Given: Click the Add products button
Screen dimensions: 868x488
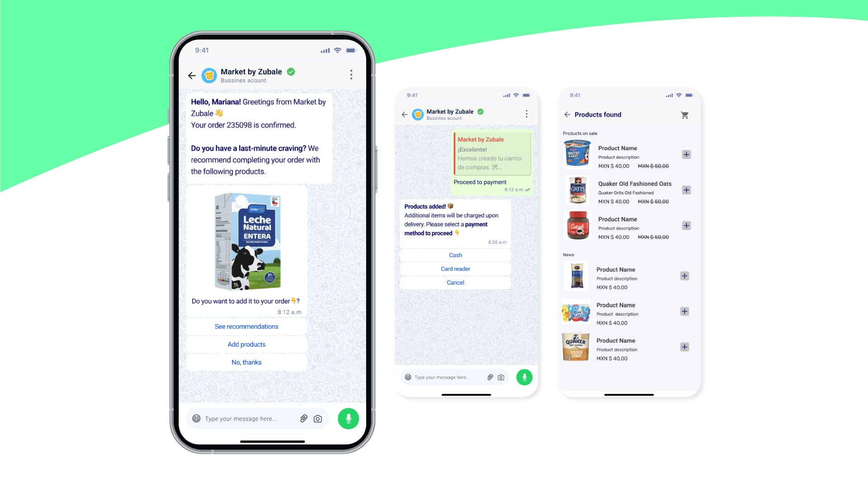Looking at the screenshot, I should pyautogui.click(x=246, y=344).
